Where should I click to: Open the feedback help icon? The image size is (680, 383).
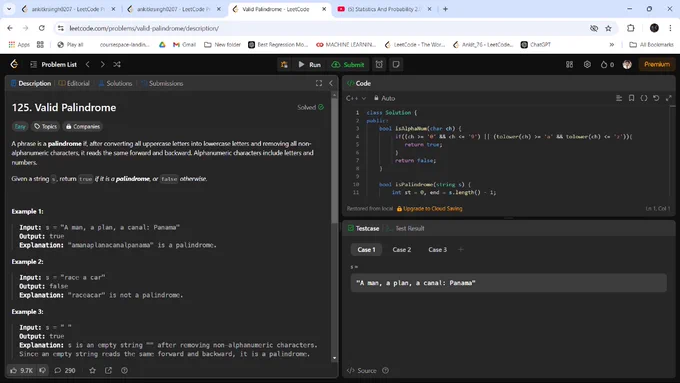[x=124, y=370]
